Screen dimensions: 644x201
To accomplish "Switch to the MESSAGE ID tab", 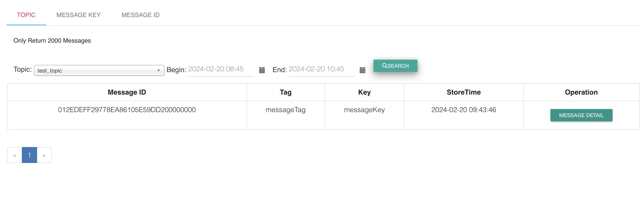I will click(140, 15).
